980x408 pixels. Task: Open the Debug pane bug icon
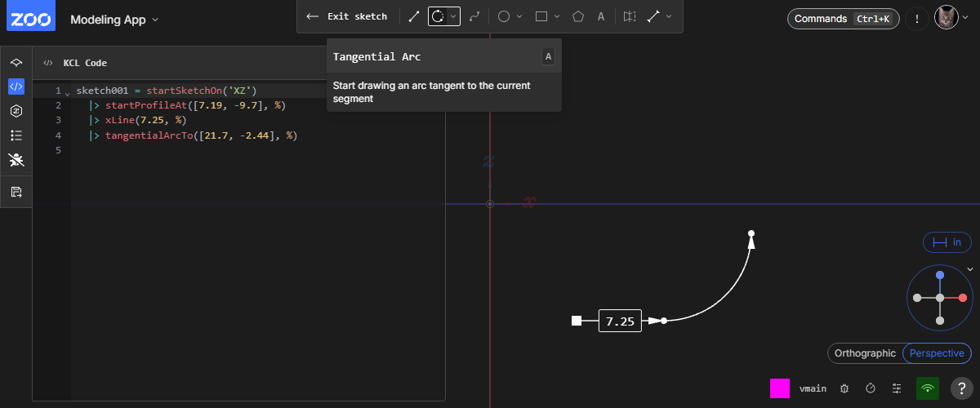coord(16,160)
